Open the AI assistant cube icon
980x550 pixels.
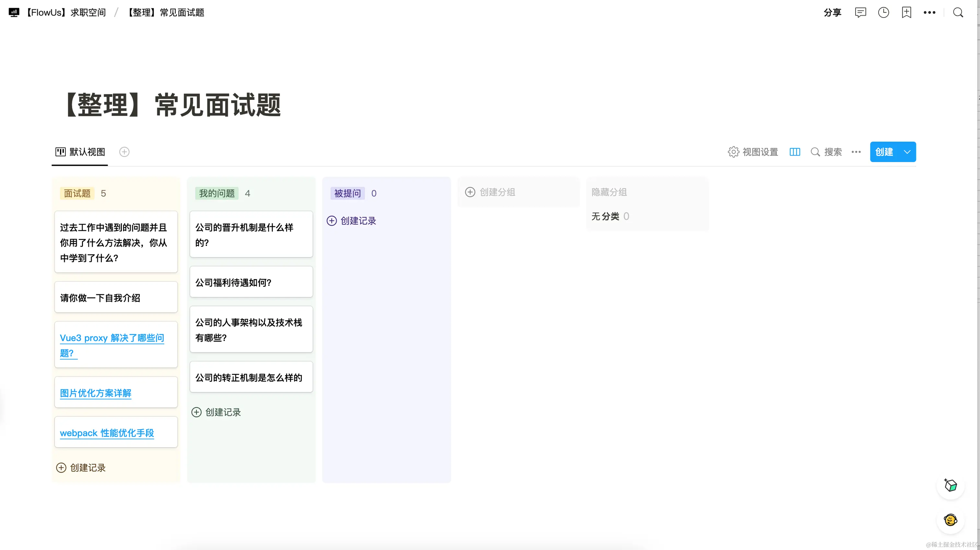click(950, 485)
